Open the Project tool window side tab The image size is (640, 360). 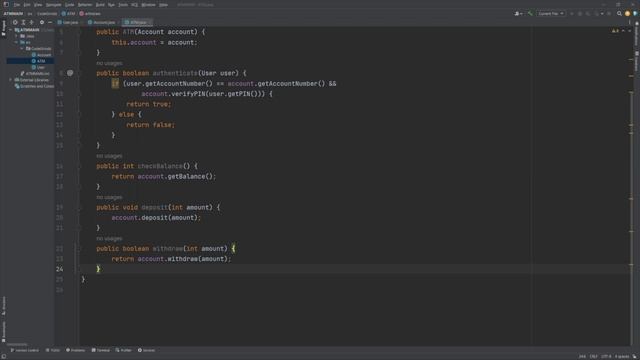[4, 28]
